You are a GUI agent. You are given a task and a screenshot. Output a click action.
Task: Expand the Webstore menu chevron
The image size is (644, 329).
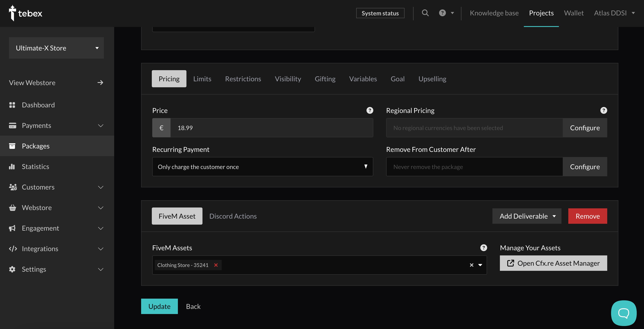(100, 207)
